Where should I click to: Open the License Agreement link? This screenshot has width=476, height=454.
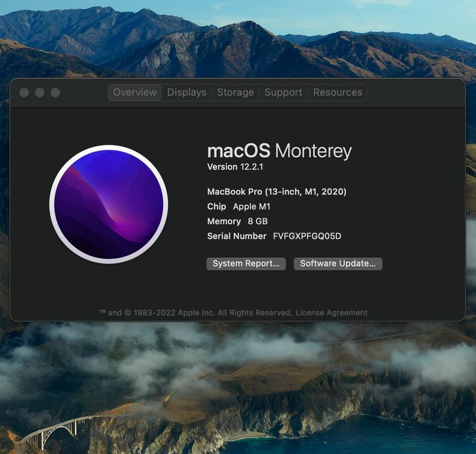coord(331,313)
